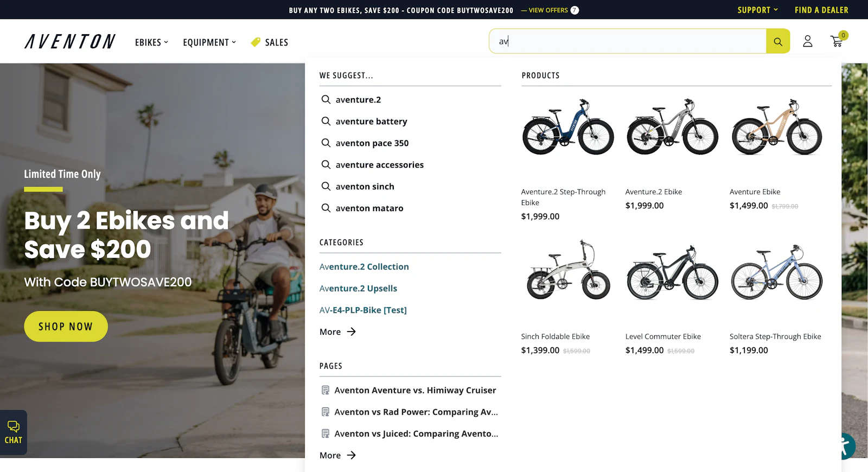Open the blue Aventure.2 Step-Through bike thumbnail
868x472 pixels.
(568, 127)
